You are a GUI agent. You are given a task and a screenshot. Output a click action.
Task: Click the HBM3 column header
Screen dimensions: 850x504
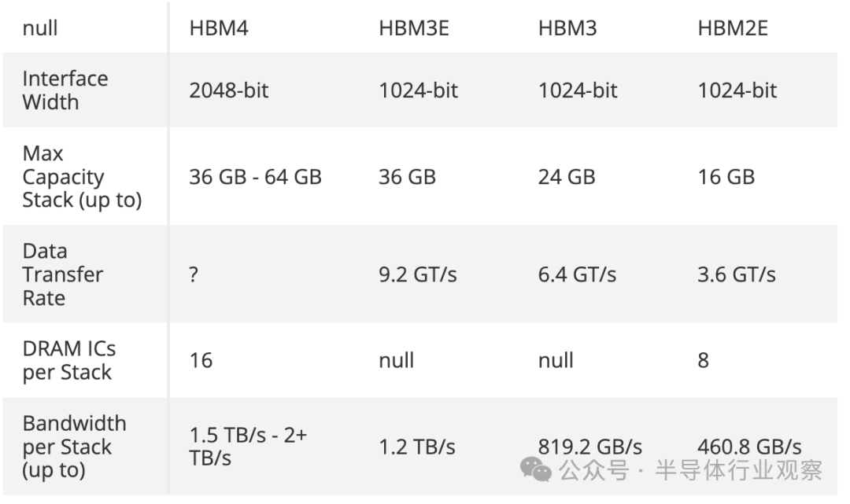click(x=567, y=29)
